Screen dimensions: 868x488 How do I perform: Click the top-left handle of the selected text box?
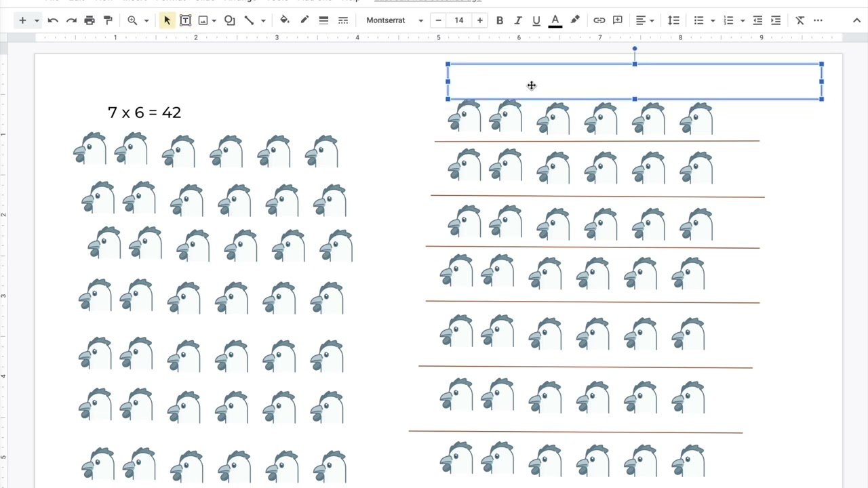[x=448, y=64]
